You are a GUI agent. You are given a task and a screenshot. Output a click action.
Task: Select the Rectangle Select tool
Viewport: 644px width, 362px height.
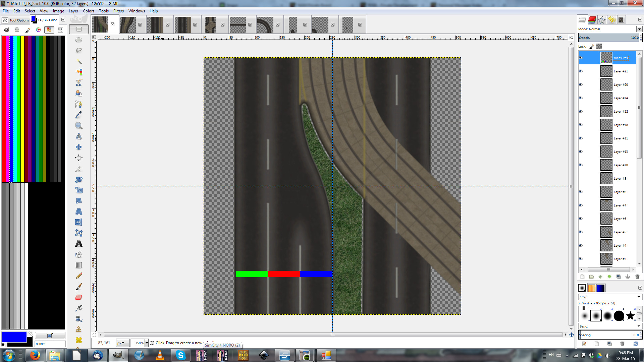click(x=79, y=29)
